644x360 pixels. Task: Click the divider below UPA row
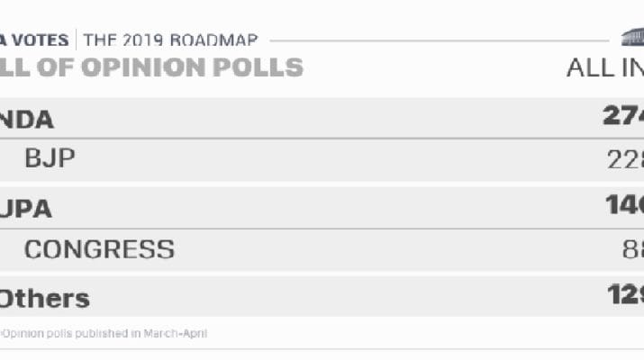click(x=322, y=229)
